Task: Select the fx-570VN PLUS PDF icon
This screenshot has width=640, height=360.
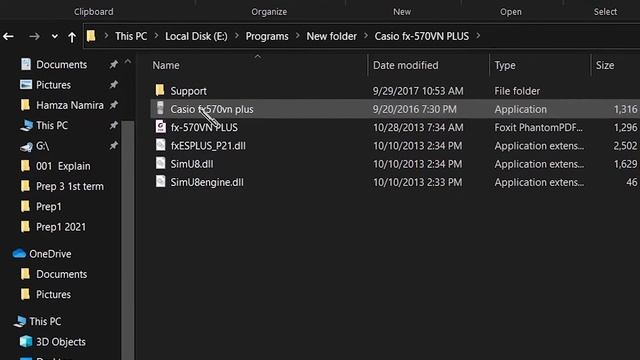Action: coord(160,127)
